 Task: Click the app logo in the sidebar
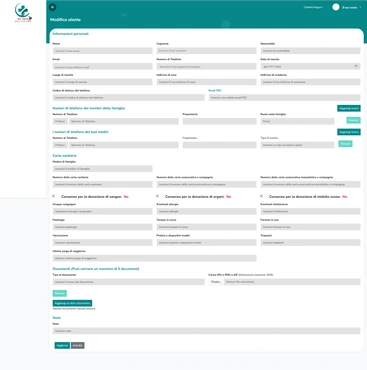[23, 12]
